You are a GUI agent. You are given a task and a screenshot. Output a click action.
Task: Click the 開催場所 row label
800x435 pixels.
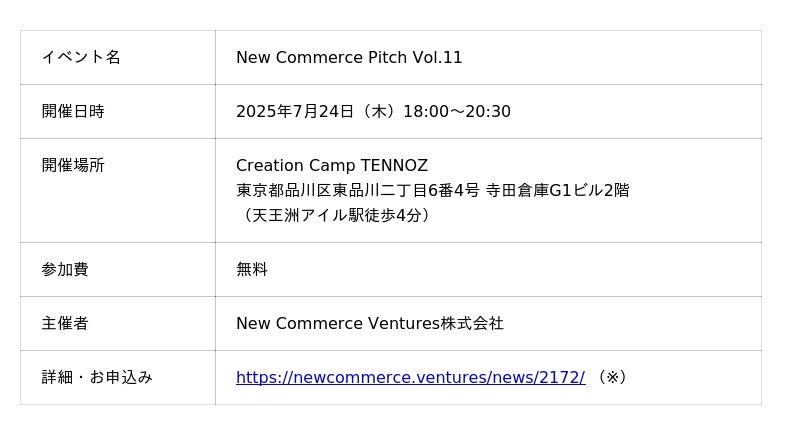pyautogui.click(x=73, y=165)
